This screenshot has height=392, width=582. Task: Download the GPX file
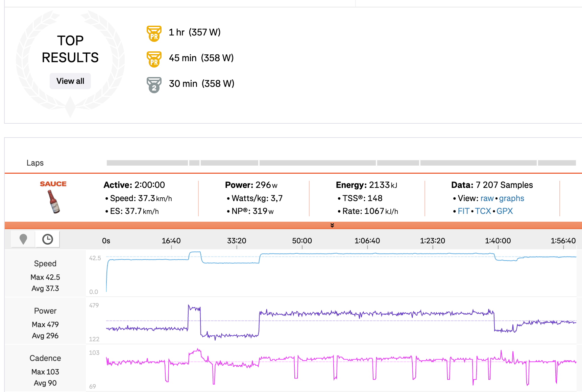click(505, 211)
